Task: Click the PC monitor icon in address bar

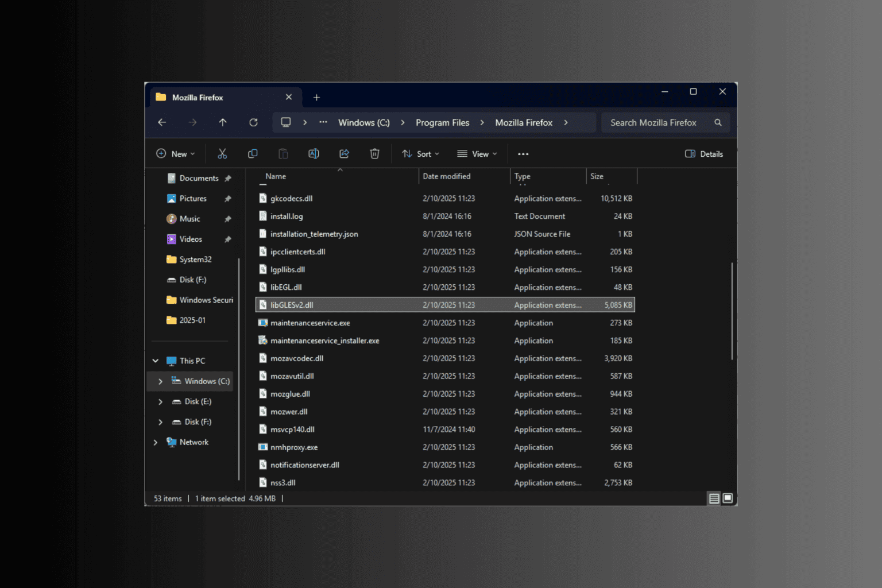Action: pyautogui.click(x=285, y=122)
